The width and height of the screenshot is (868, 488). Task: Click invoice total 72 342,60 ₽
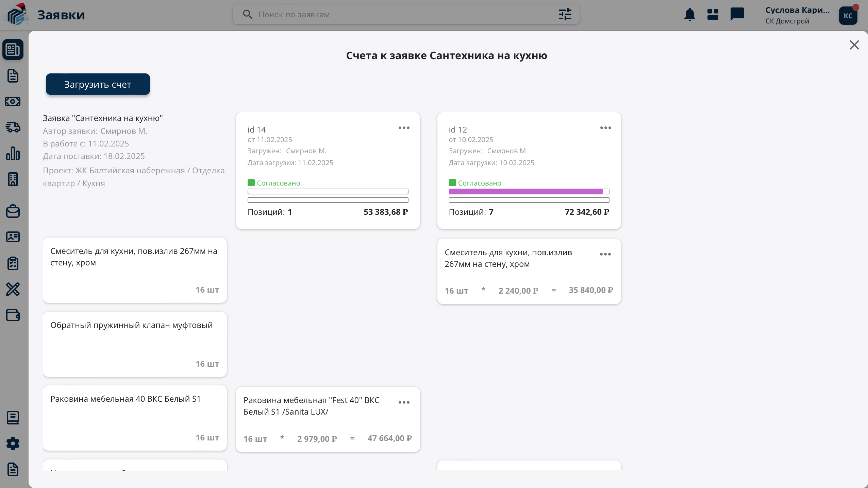[x=587, y=212]
